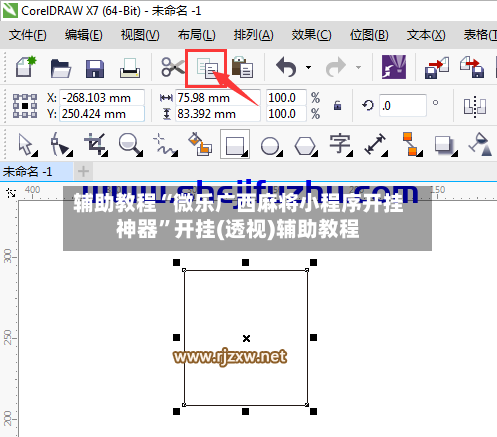The height and width of the screenshot is (437, 497).
Task: Select the Text tool
Action: pyautogui.click(x=340, y=145)
